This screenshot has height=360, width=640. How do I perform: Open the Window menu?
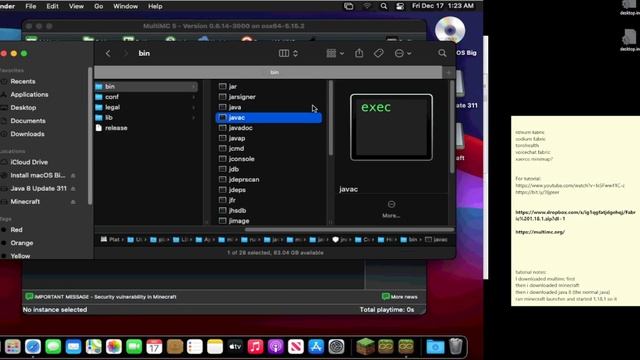[125, 6]
